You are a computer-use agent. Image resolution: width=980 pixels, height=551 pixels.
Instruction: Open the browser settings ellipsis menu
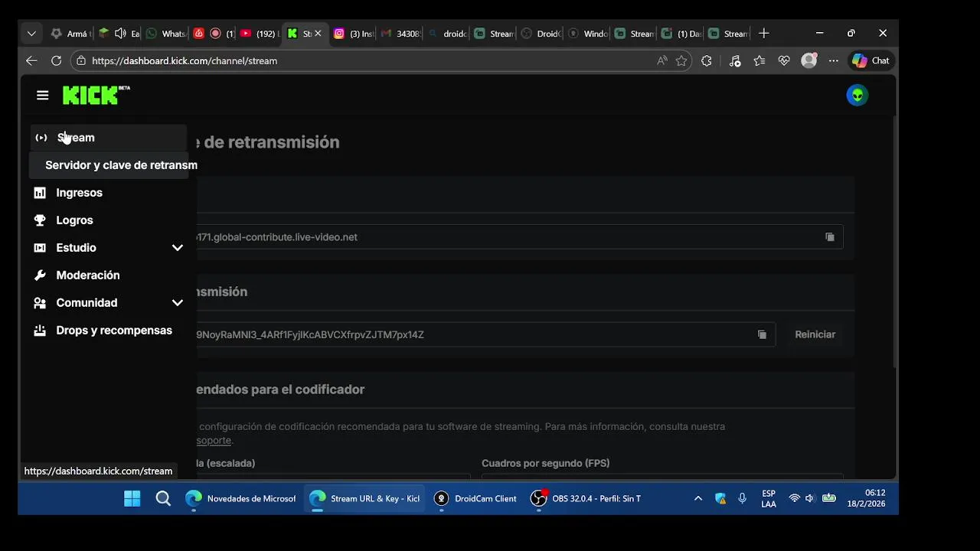coord(834,60)
